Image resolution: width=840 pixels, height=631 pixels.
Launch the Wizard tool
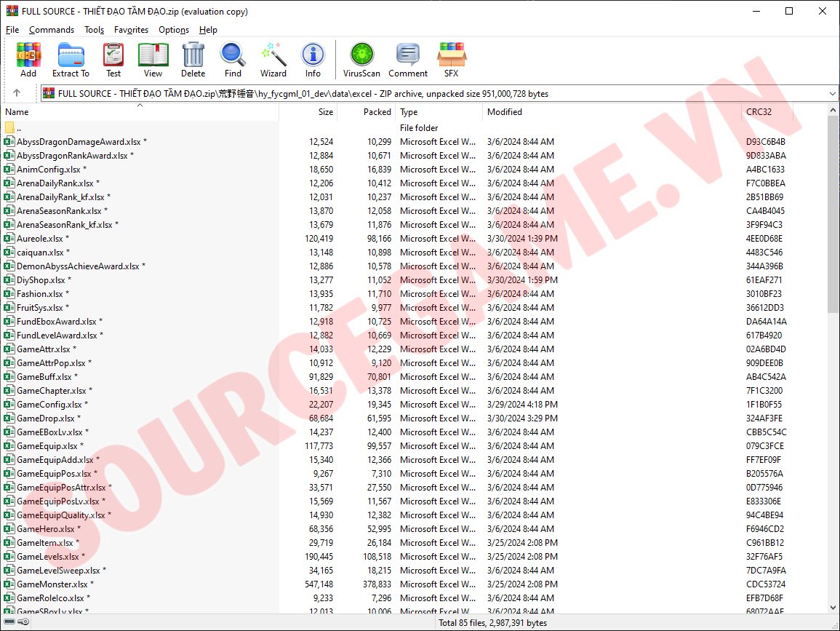(273, 59)
